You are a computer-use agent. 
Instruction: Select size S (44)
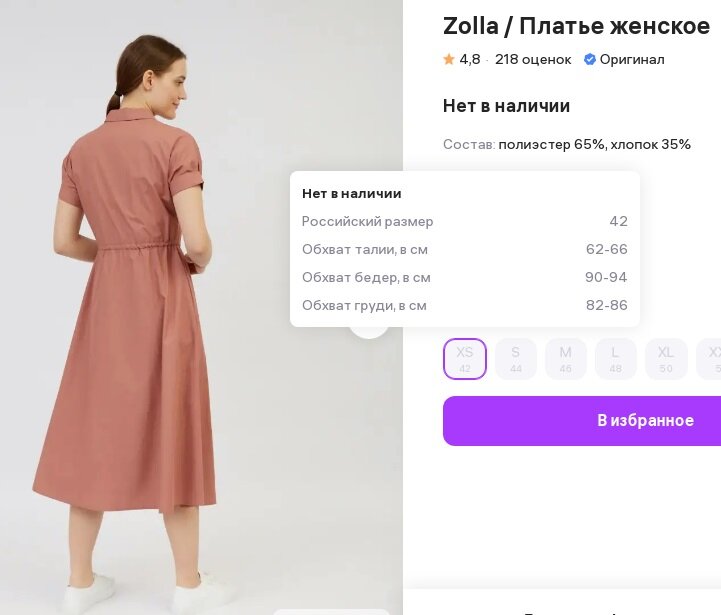pos(516,359)
